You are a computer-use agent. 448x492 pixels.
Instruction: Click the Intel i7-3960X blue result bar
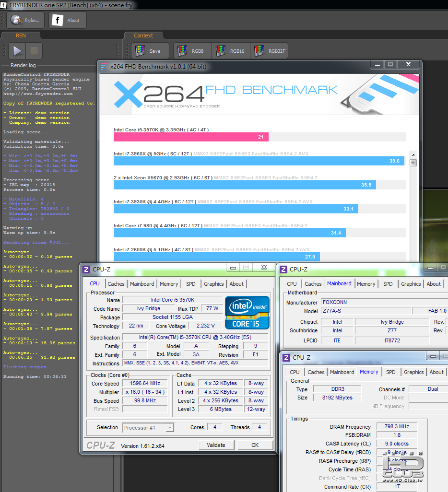(259, 161)
